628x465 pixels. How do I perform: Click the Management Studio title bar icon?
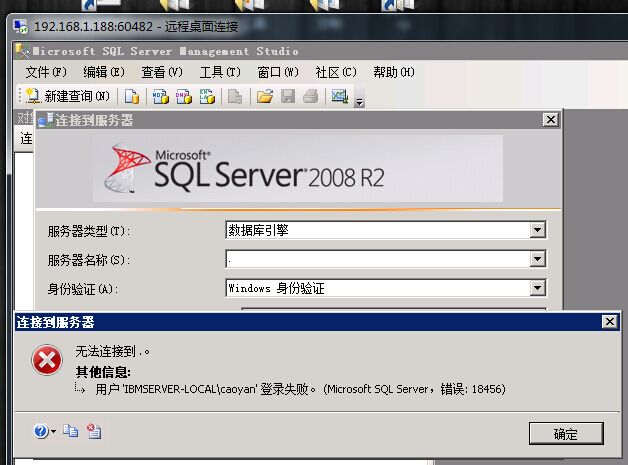(x=22, y=51)
